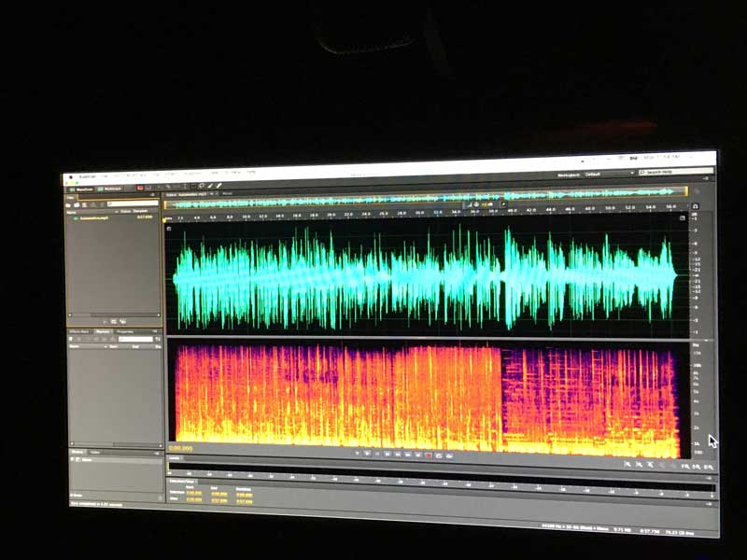747x560 pixels.
Task: Click the Stop transport button
Action: (358, 454)
